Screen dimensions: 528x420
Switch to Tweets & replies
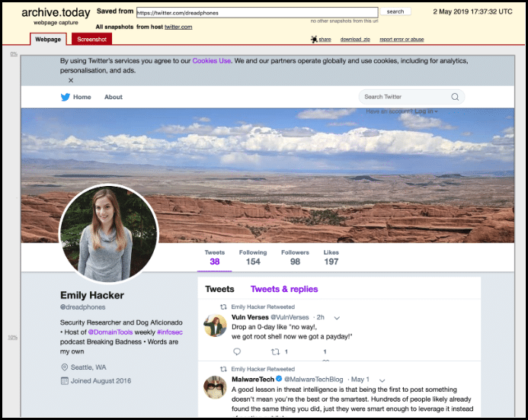click(284, 289)
